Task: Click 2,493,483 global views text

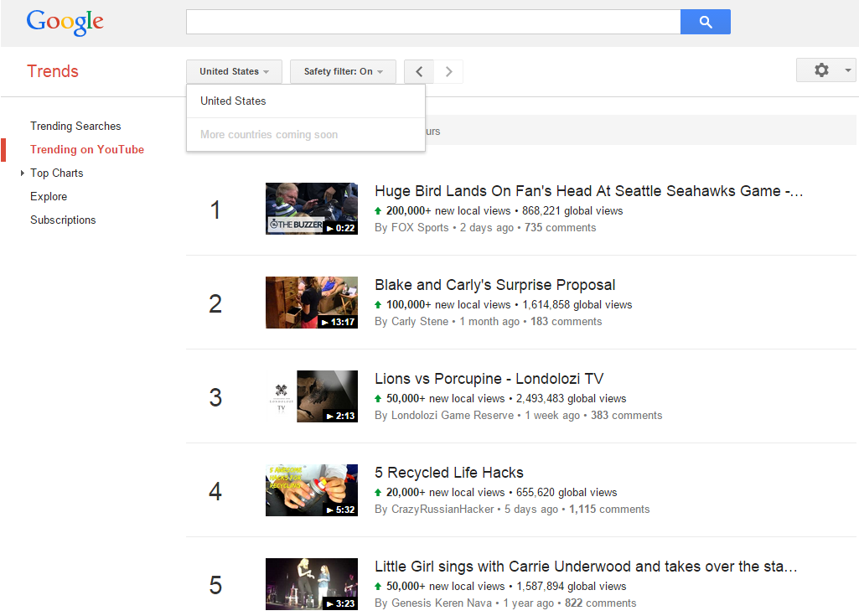Action: [x=571, y=398]
